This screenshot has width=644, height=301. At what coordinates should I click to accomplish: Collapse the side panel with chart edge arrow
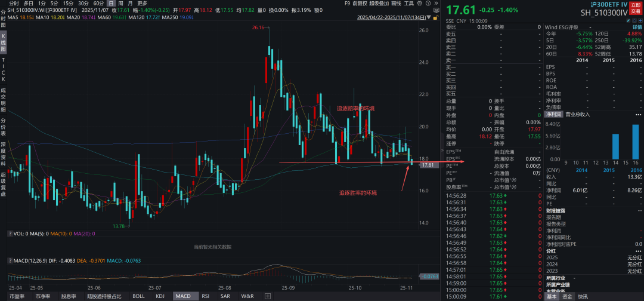[x=442, y=150]
